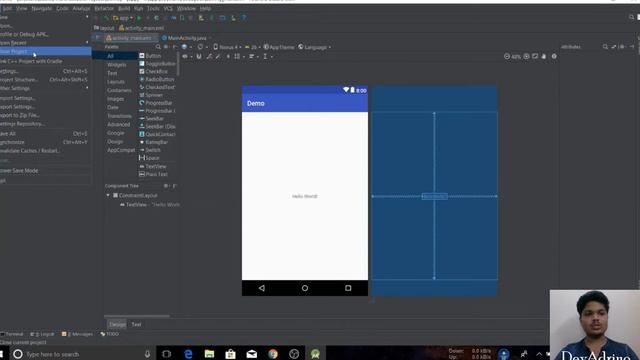Toggle the autoconnect magnet icon
This screenshot has height=360, width=640.
tap(199, 56)
